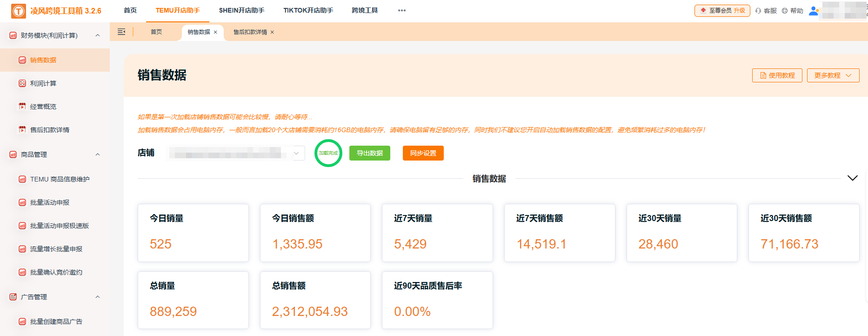868x336 pixels.
Task: Click the 近30天销售额 value 71,166.73
Action: click(x=789, y=244)
